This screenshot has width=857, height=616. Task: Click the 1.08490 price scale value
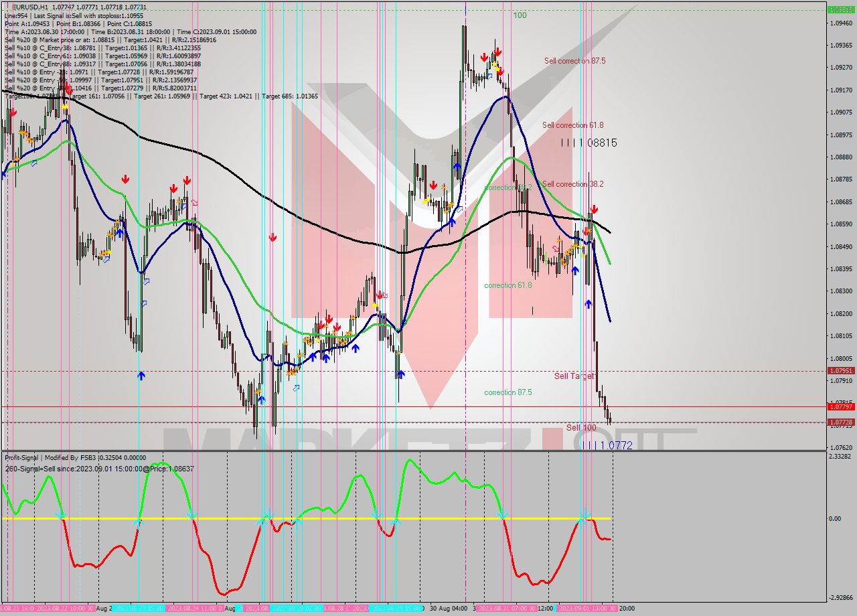click(x=841, y=246)
